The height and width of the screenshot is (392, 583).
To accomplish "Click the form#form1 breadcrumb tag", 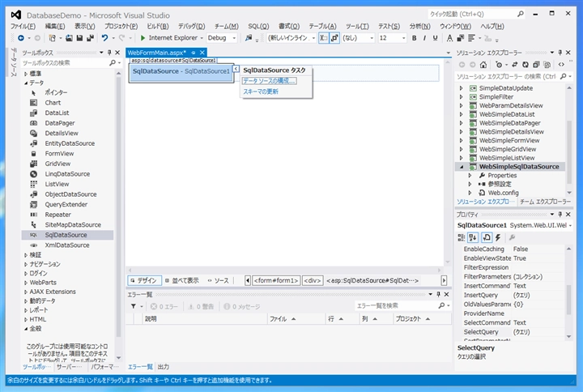I will 276,280.
